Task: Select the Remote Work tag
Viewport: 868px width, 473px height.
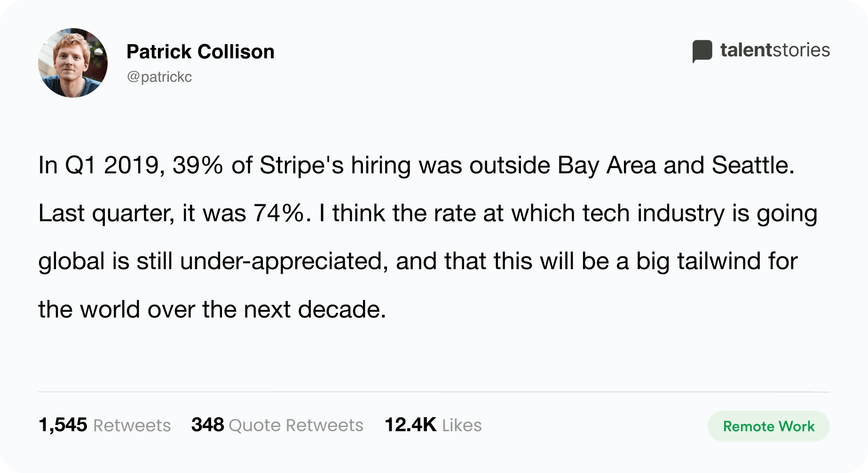Action: [768, 426]
